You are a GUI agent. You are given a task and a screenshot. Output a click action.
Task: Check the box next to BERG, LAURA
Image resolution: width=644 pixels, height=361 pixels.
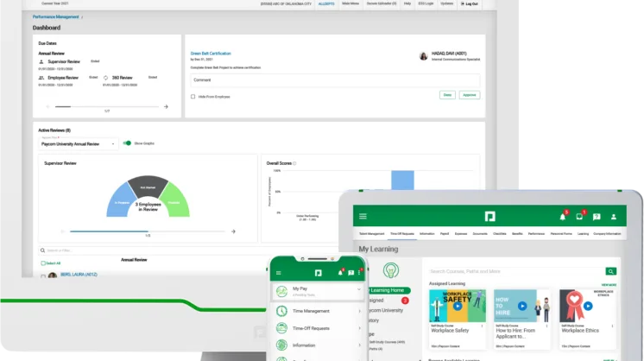click(43, 276)
